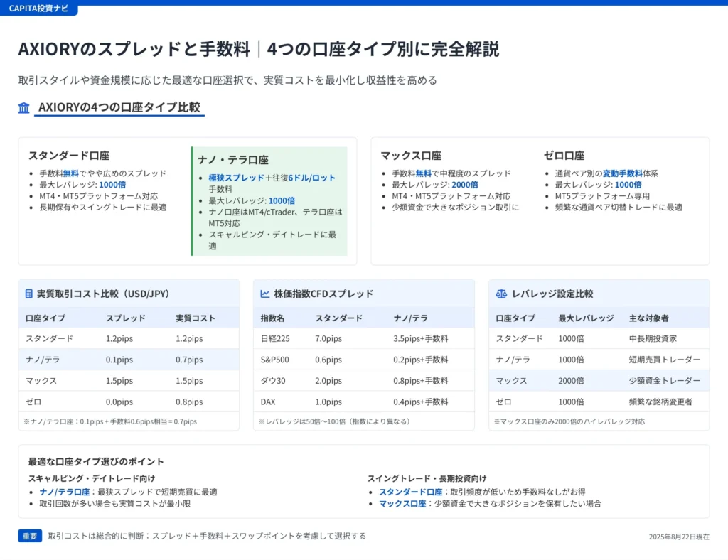Click the 実質取引コスト比較（USD/JPY） panel title
The height and width of the screenshot is (560, 728).
point(103,294)
